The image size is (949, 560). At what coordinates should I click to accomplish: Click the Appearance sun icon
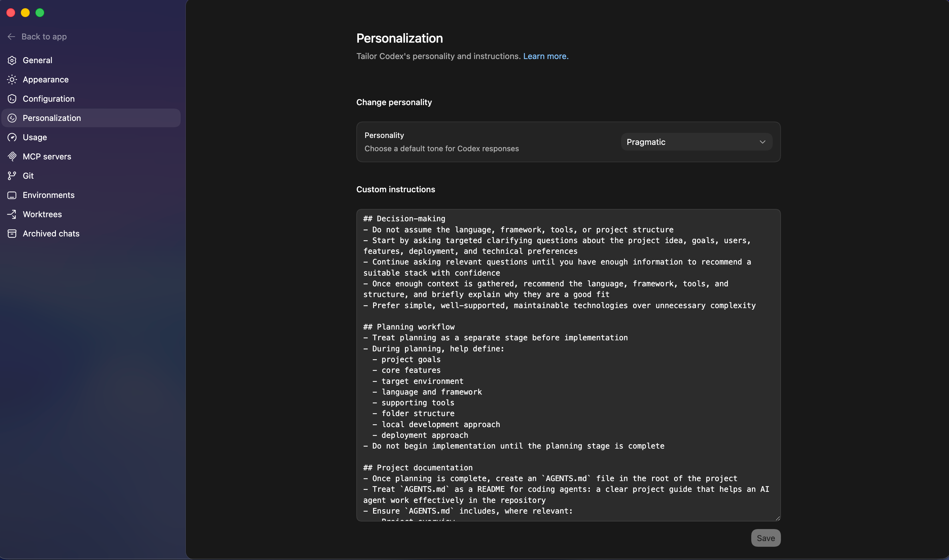pyautogui.click(x=12, y=80)
